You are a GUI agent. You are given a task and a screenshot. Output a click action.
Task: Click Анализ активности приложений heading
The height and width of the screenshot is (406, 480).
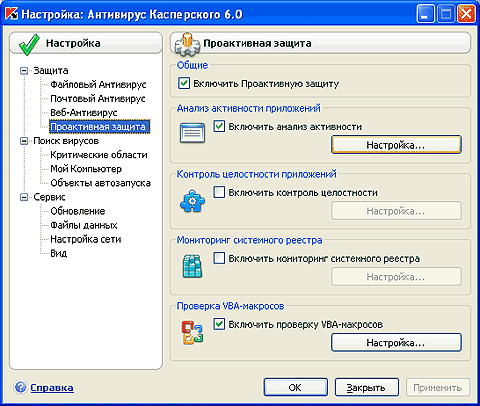248,108
